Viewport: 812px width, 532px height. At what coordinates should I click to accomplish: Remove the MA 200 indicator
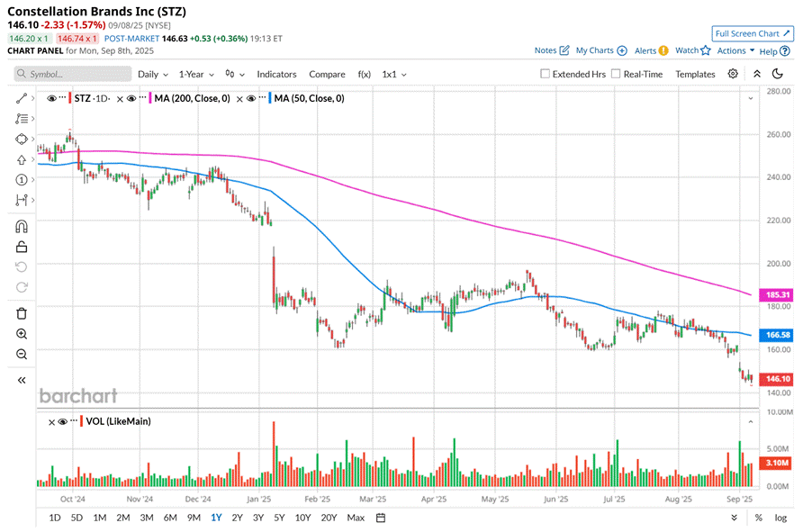[x=120, y=98]
